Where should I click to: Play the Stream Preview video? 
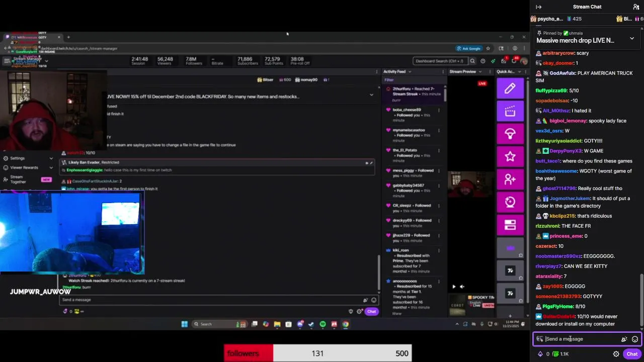click(x=454, y=287)
